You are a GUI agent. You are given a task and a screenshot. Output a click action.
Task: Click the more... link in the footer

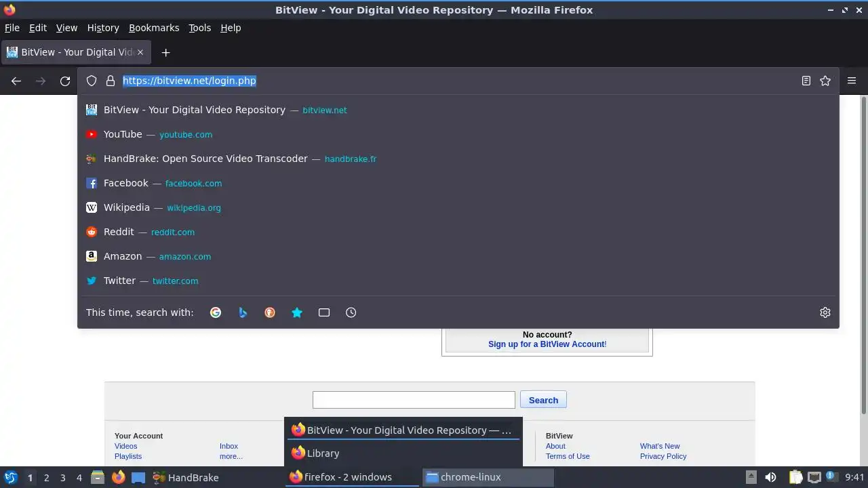click(x=231, y=456)
